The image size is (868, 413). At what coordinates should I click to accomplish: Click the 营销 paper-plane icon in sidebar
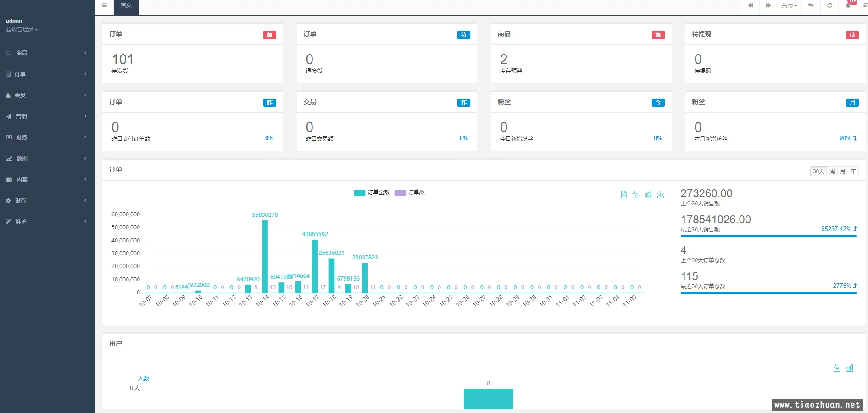point(9,116)
